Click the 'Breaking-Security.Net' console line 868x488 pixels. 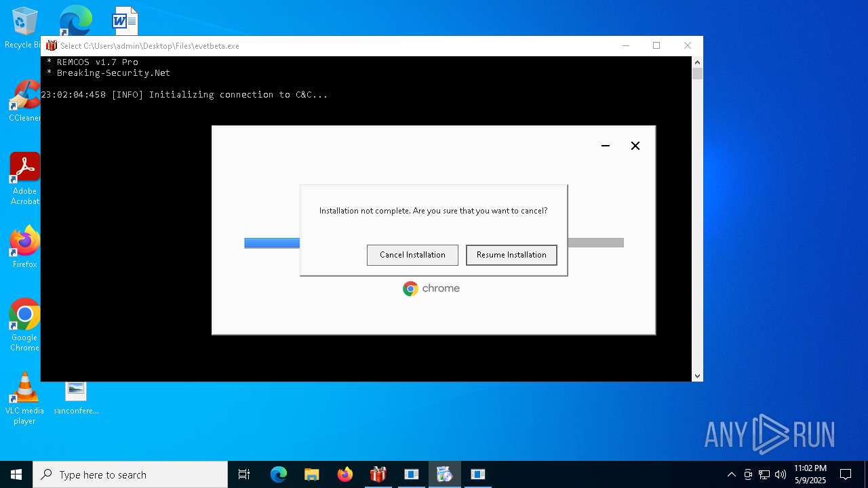point(108,73)
